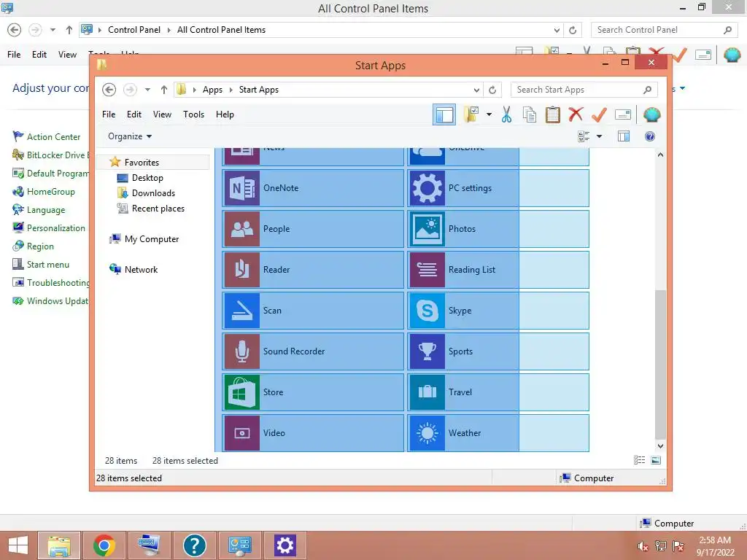Open recent locations dropdown in Control Panel window
The height and width of the screenshot is (560, 747).
(x=53, y=29)
